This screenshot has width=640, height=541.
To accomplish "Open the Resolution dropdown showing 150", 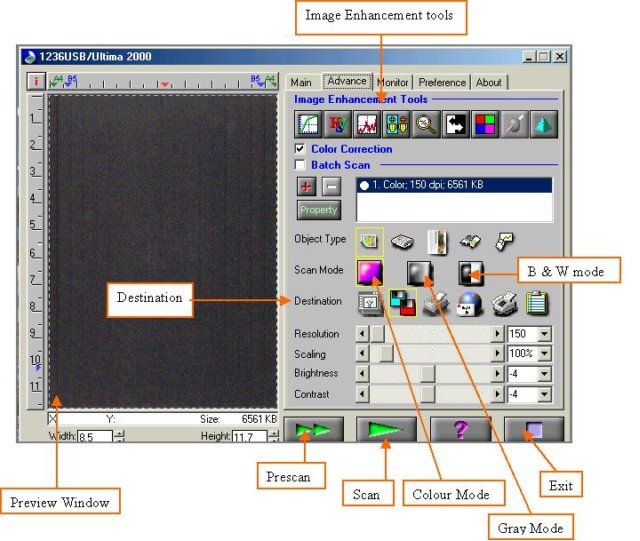I will 544,334.
